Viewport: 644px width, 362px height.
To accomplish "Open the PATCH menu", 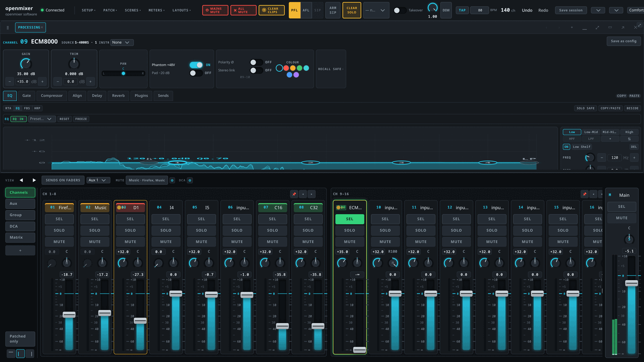I will pyautogui.click(x=110, y=10).
